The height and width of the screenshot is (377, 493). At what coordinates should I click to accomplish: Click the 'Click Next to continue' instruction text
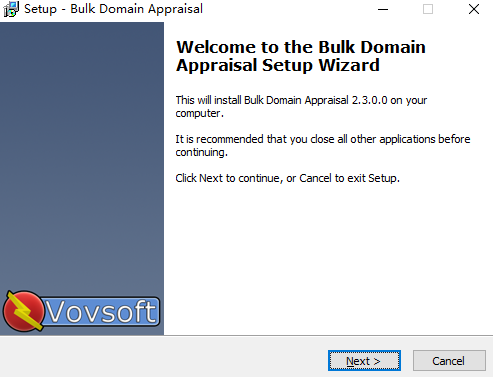[287, 178]
